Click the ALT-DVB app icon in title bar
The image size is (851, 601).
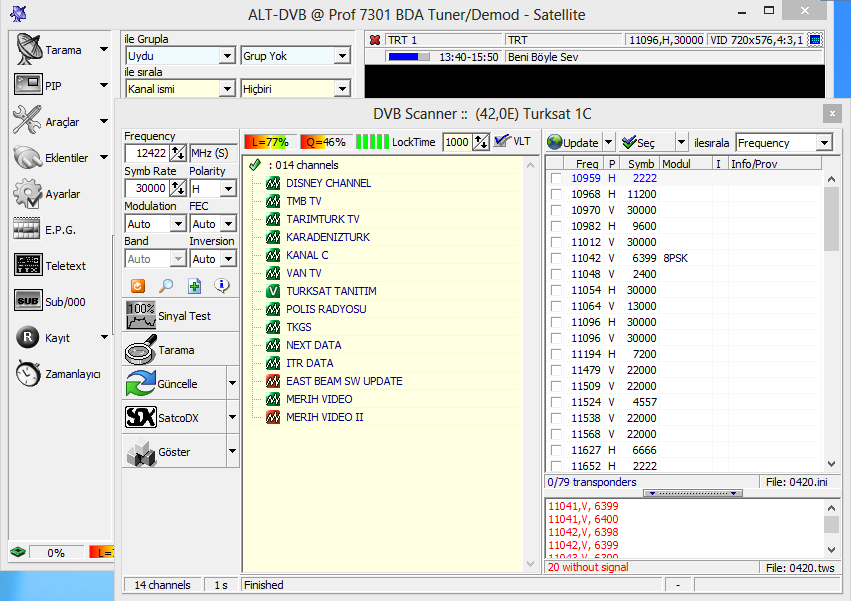click(x=18, y=14)
